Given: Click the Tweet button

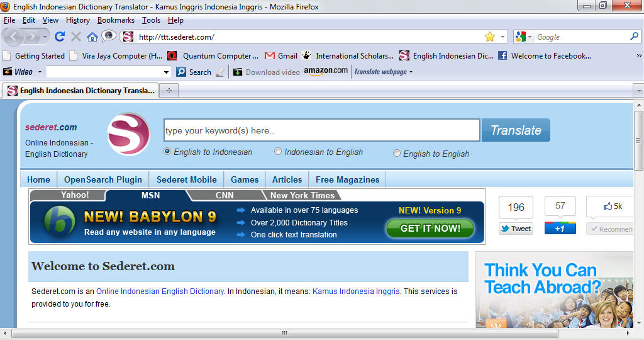Looking at the screenshot, I should click(x=516, y=229).
